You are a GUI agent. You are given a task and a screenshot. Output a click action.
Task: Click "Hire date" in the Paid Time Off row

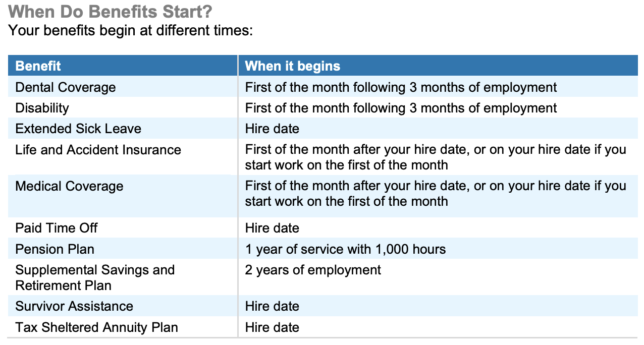(x=272, y=228)
